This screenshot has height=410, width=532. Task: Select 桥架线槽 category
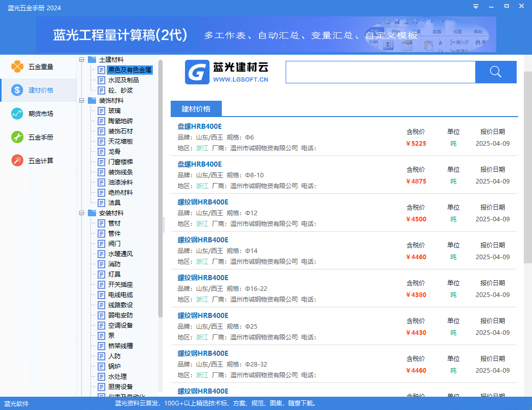click(x=121, y=346)
